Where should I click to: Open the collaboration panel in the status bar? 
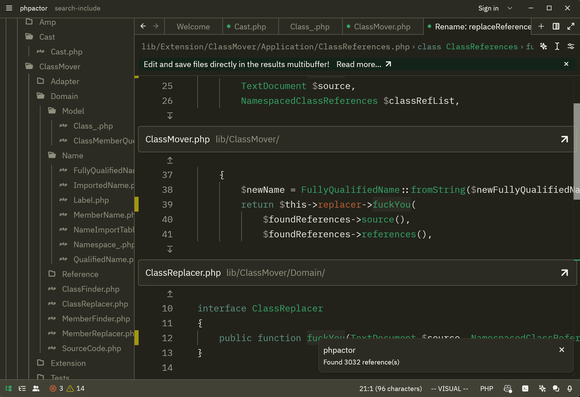point(36,388)
